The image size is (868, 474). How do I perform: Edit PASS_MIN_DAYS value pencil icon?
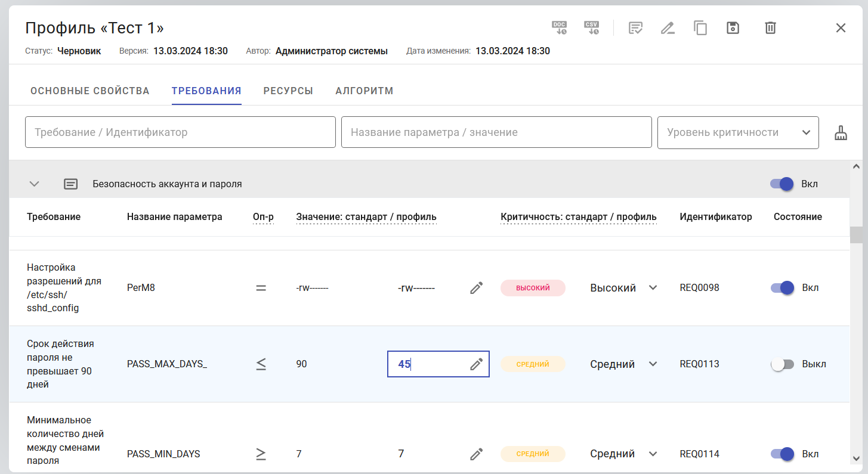(476, 454)
